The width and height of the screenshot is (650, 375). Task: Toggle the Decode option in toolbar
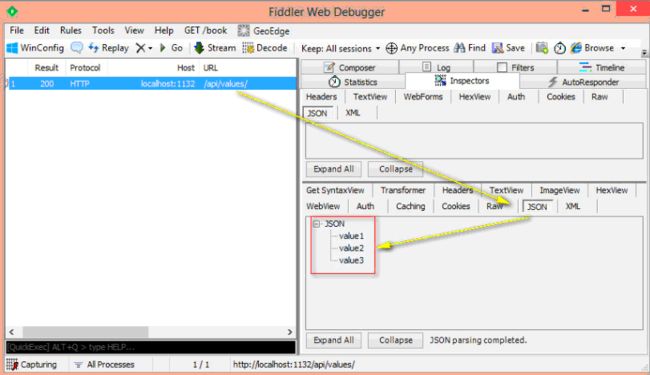pos(265,48)
